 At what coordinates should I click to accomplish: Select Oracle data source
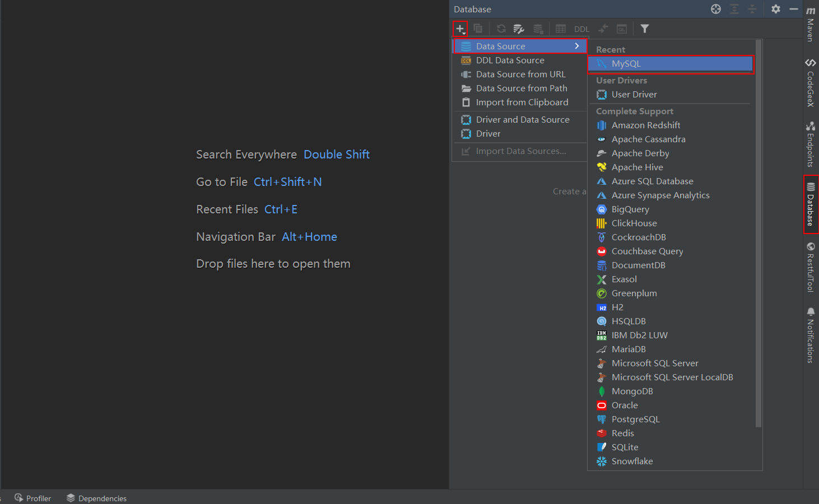[x=671, y=405]
